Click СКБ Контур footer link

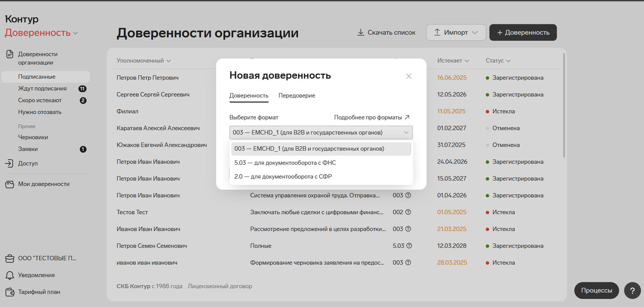133,286
